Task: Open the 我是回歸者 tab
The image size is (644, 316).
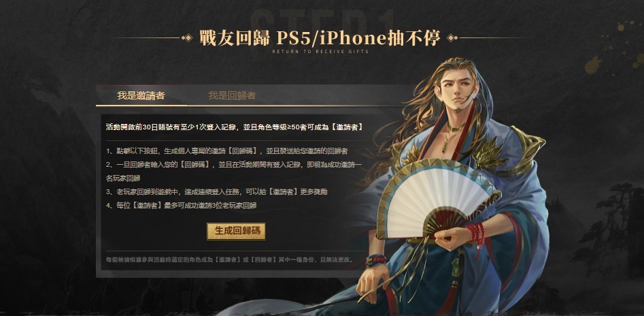Action: click(x=232, y=95)
